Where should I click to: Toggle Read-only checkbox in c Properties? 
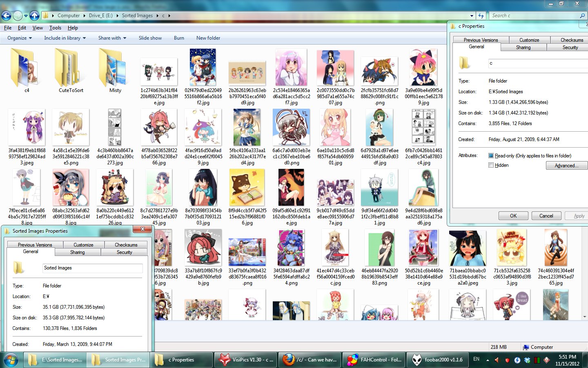[491, 156]
